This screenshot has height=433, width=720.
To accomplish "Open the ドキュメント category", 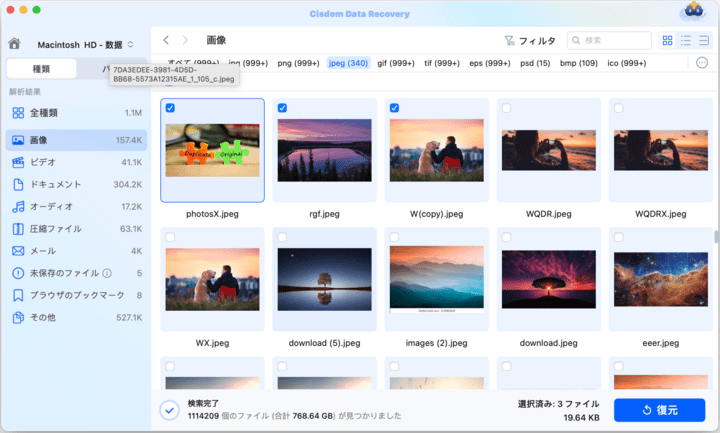I will click(x=76, y=185).
